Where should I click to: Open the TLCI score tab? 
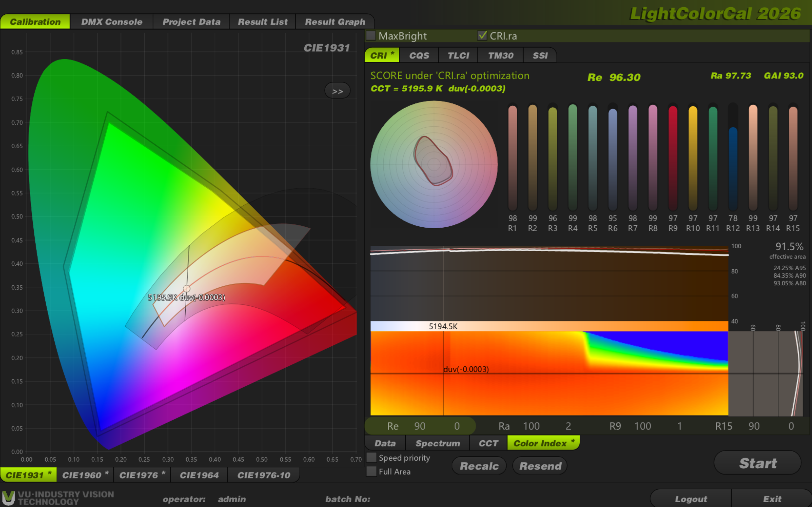click(x=458, y=55)
